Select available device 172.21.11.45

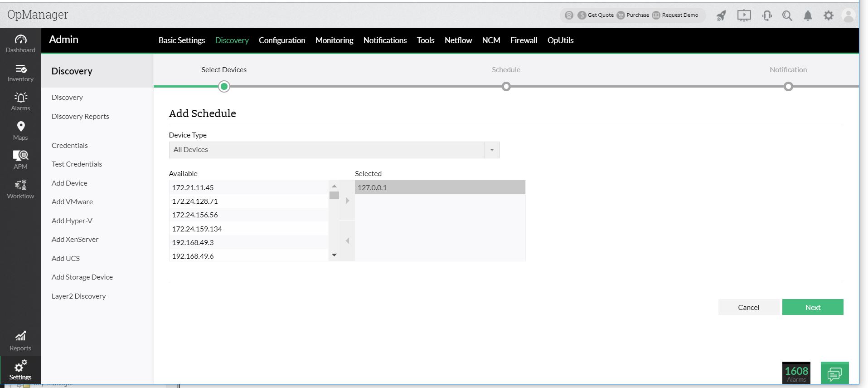[249, 187]
